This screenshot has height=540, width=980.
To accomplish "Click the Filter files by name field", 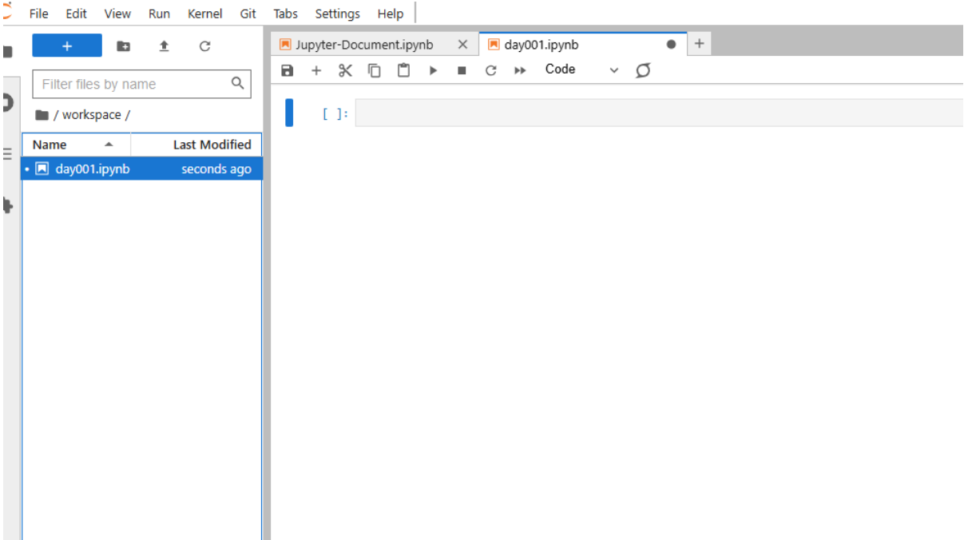I will [x=141, y=84].
